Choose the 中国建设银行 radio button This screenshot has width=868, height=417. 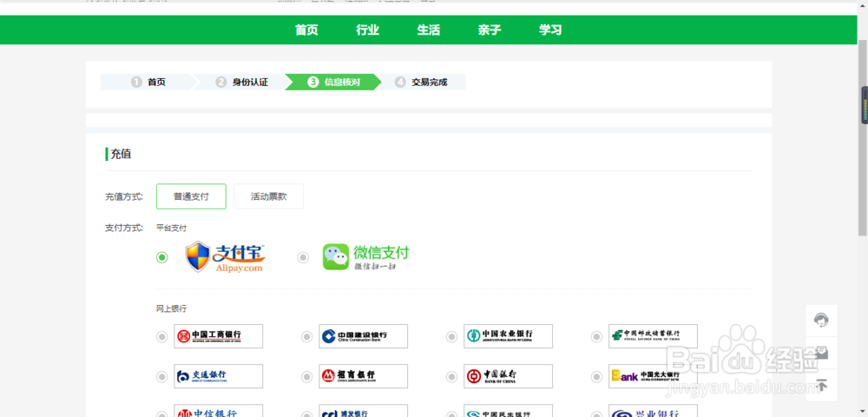(306, 337)
